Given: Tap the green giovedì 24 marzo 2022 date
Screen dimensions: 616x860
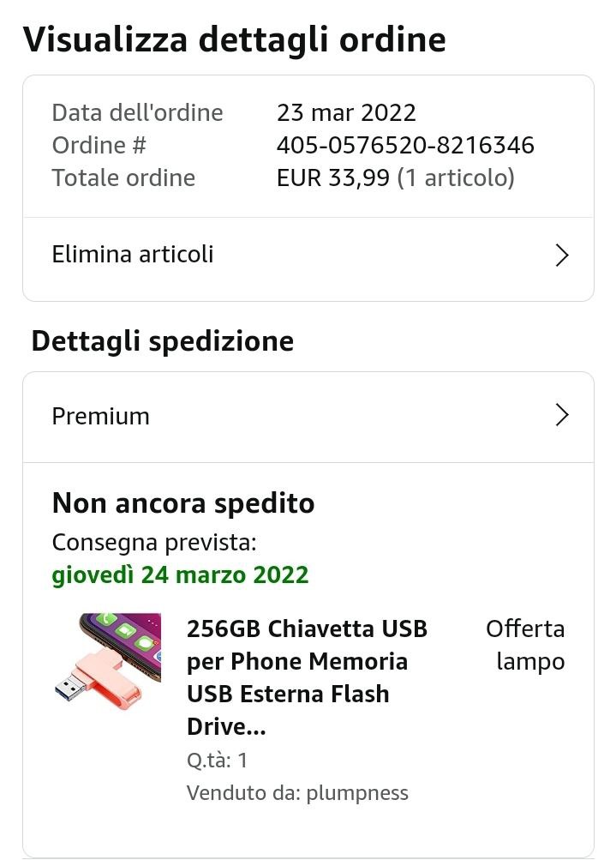Looking at the screenshot, I should click(x=180, y=574).
